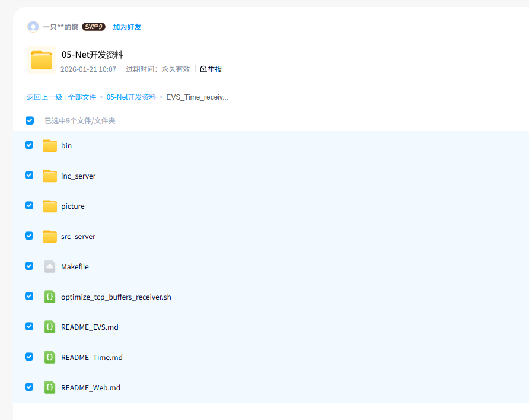This screenshot has width=529, height=420.
Task: Open the README_Time.md file name
Action: coord(91,358)
